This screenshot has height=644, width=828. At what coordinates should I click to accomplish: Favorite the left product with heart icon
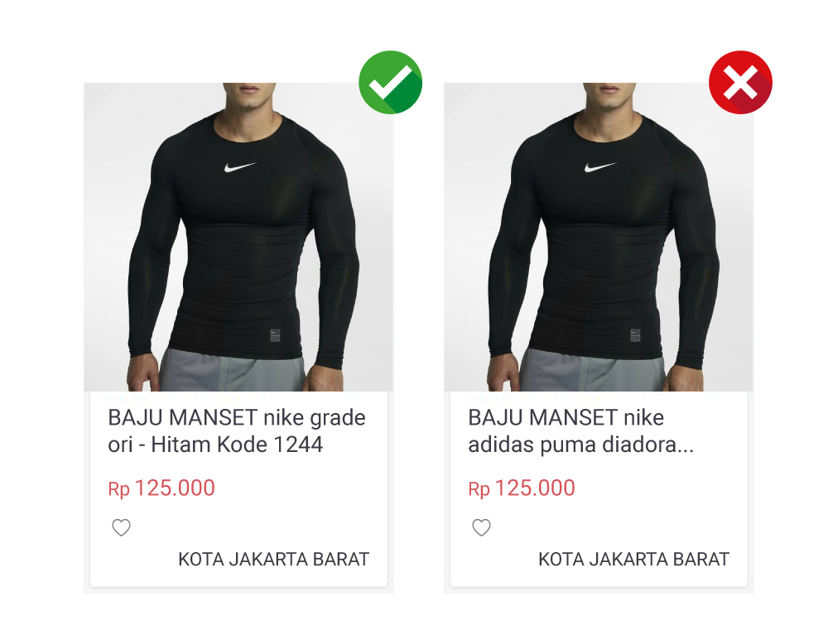click(x=121, y=526)
